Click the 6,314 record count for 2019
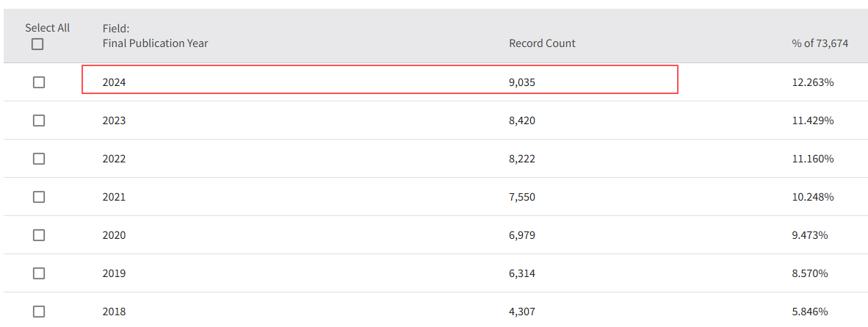Screen dimensions: 868x327 point(522,273)
